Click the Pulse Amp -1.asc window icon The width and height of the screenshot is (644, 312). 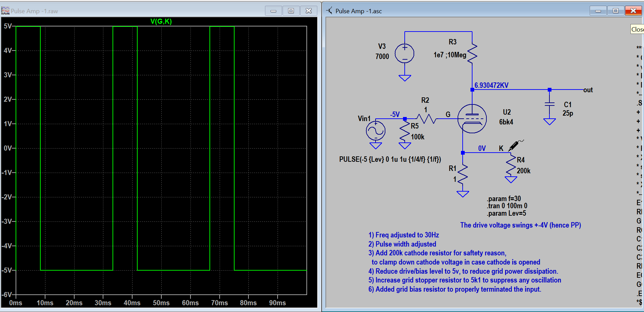(329, 11)
